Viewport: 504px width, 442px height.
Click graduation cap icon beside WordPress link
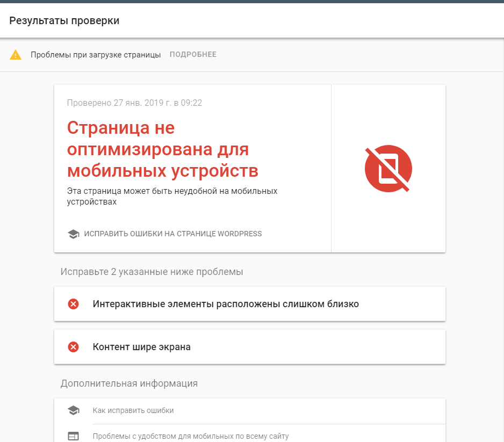click(x=73, y=234)
